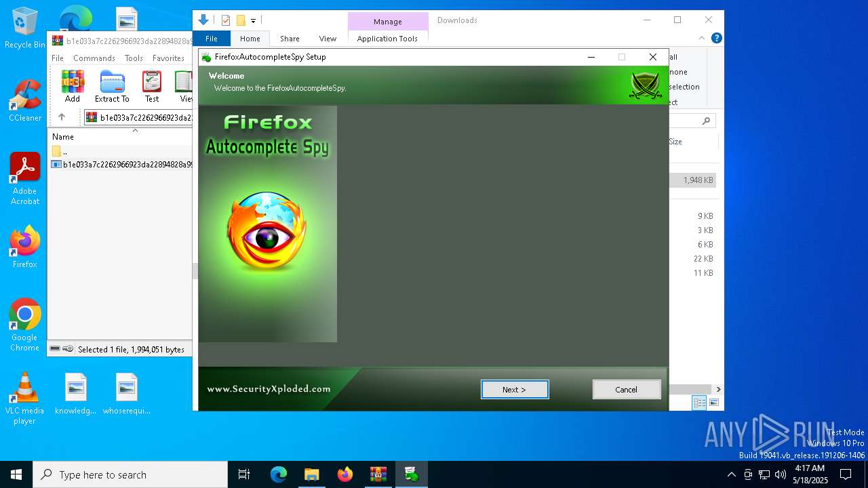868x488 pixels.
Task: Cancel the FirefoxAutocompleteSpy Setup
Action: 627,390
